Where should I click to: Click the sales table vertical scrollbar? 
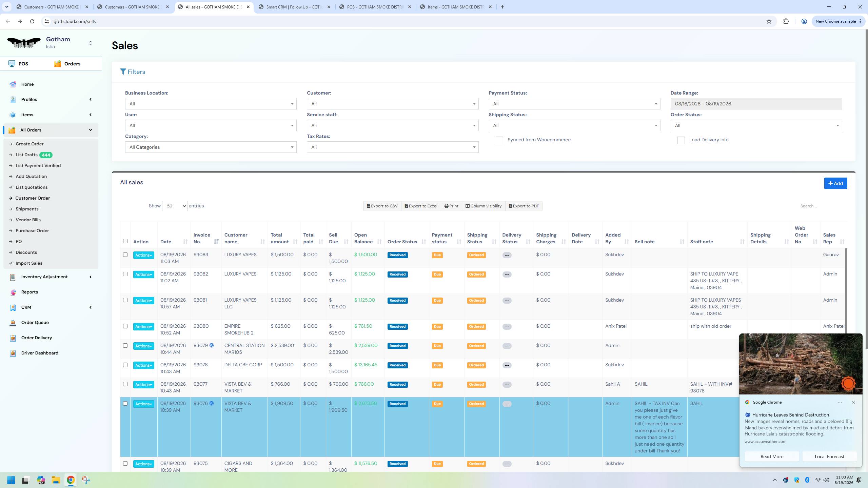pyautogui.click(x=845, y=291)
